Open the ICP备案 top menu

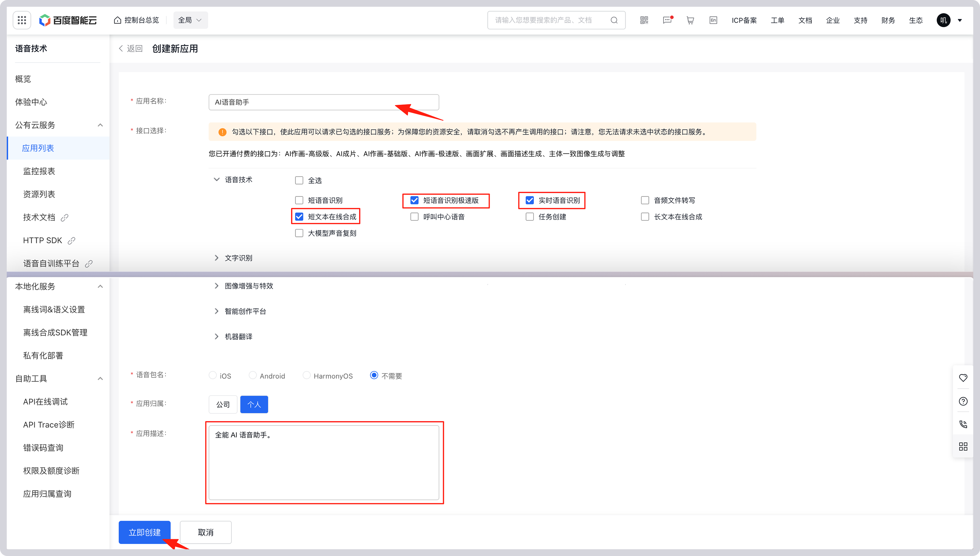(x=744, y=20)
